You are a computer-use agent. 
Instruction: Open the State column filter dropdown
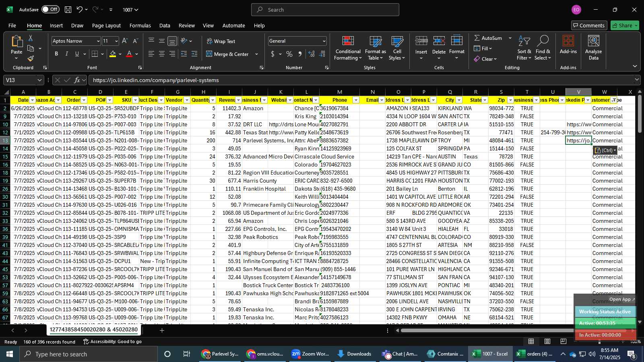click(485, 100)
